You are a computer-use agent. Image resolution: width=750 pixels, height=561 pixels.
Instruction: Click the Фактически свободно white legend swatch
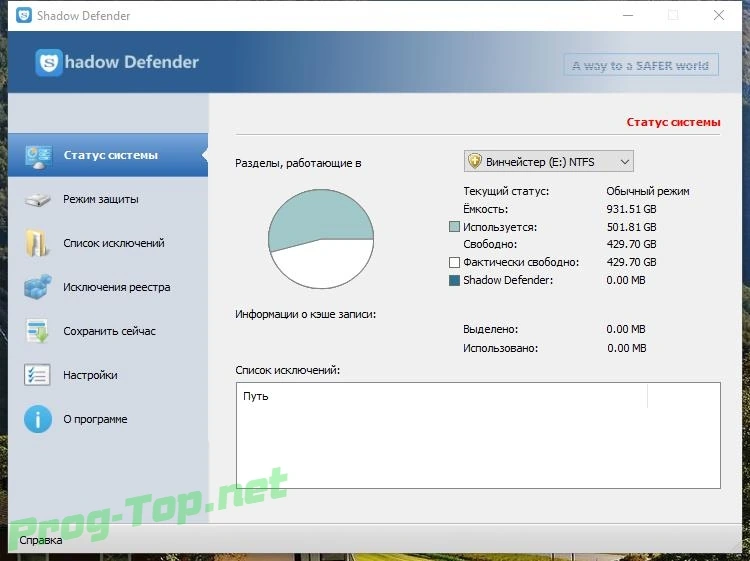454,262
